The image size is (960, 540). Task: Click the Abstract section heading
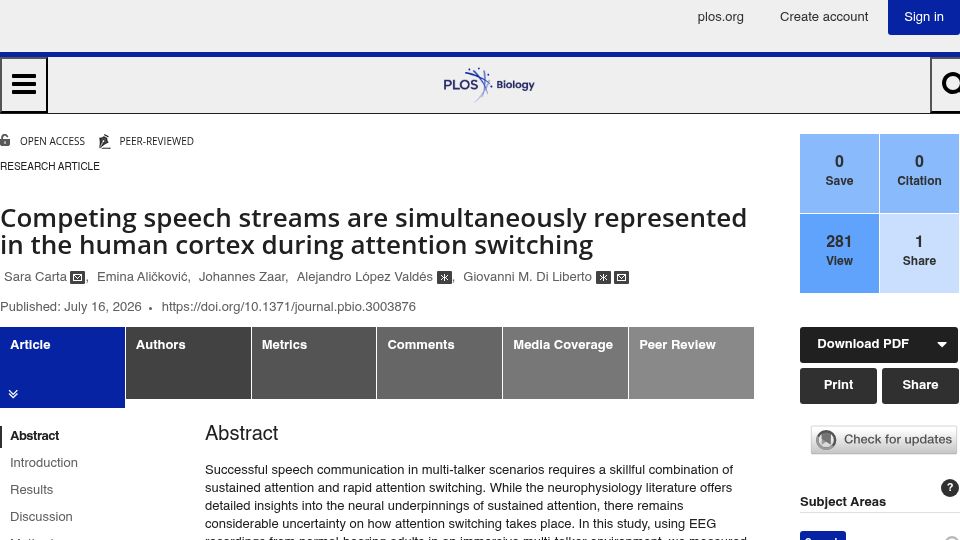[x=242, y=433]
